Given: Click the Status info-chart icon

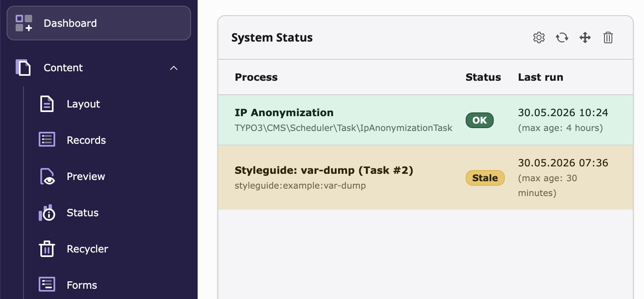Looking at the screenshot, I should (47, 213).
